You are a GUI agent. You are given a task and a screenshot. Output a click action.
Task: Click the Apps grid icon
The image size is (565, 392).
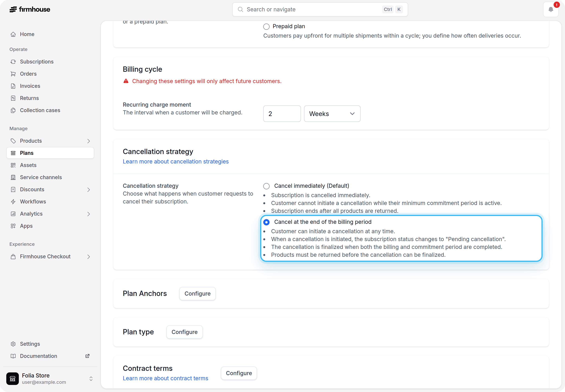click(x=13, y=226)
